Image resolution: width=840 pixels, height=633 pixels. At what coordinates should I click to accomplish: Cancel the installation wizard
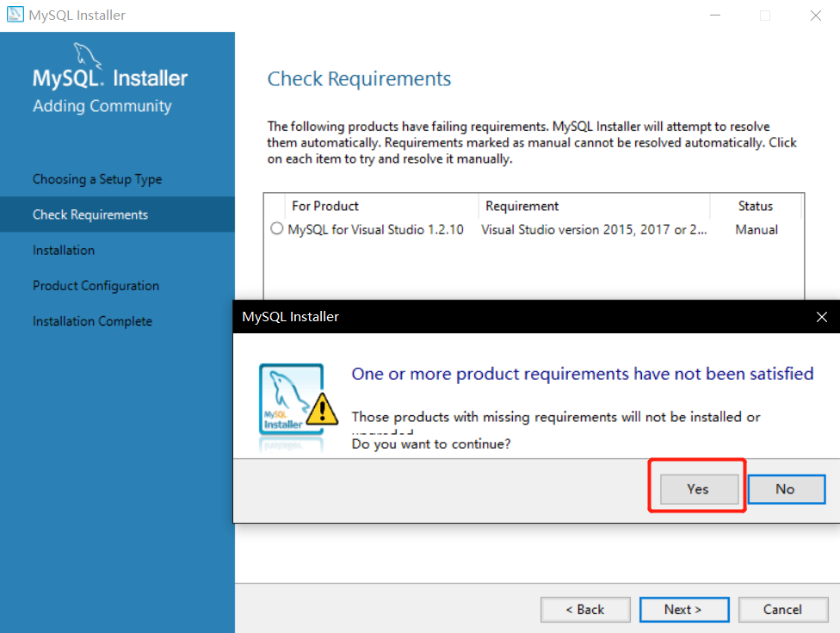click(x=782, y=610)
